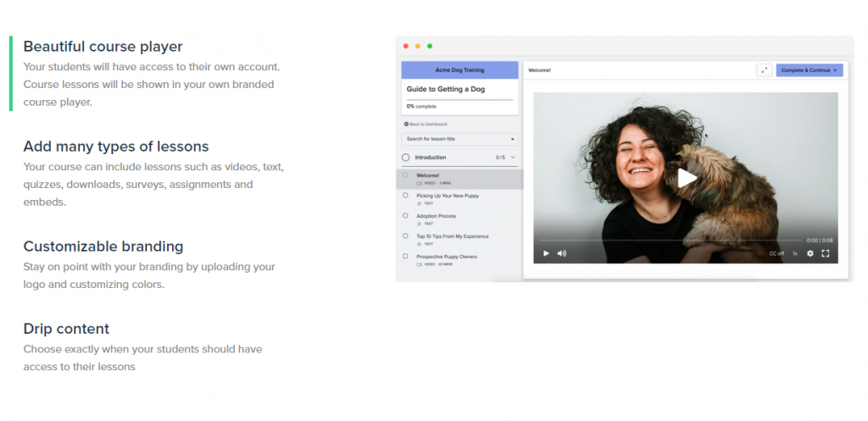Click the expand arrows icon beside Complete & Continue
This screenshot has width=868, height=421.
[x=764, y=70]
